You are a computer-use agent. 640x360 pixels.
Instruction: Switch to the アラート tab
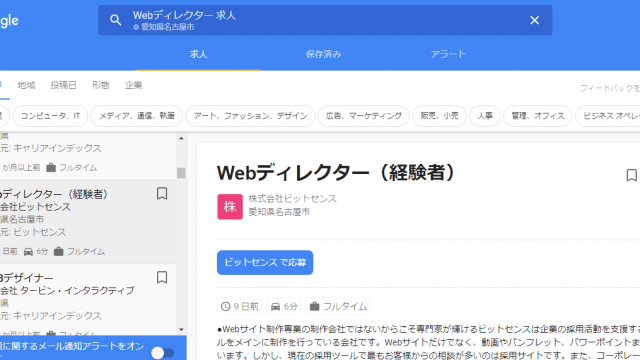[x=448, y=54]
